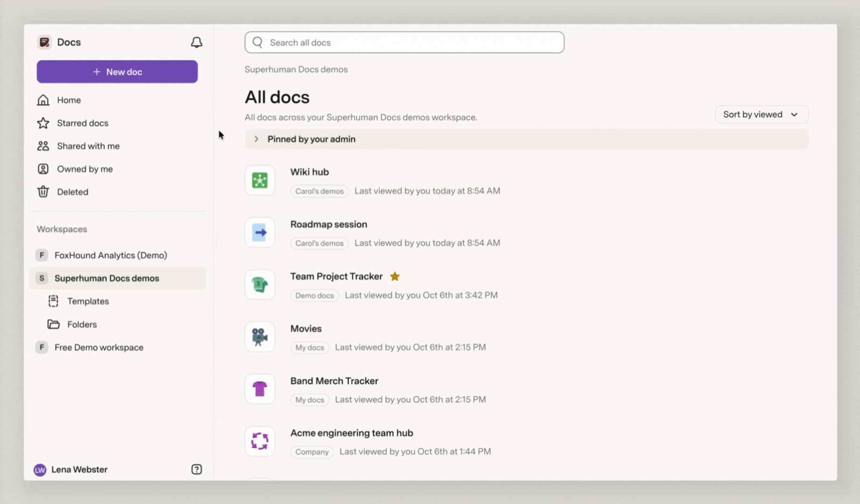Click the Carol's demos tag on Wiki hub

pos(319,191)
